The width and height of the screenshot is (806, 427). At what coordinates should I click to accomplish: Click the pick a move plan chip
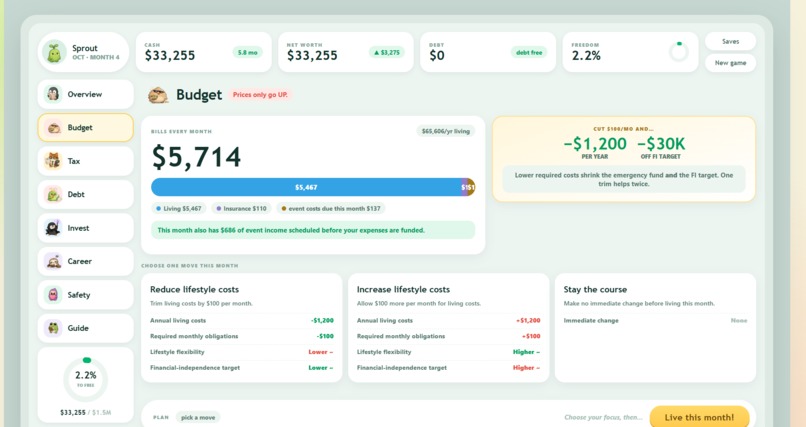[x=198, y=417]
